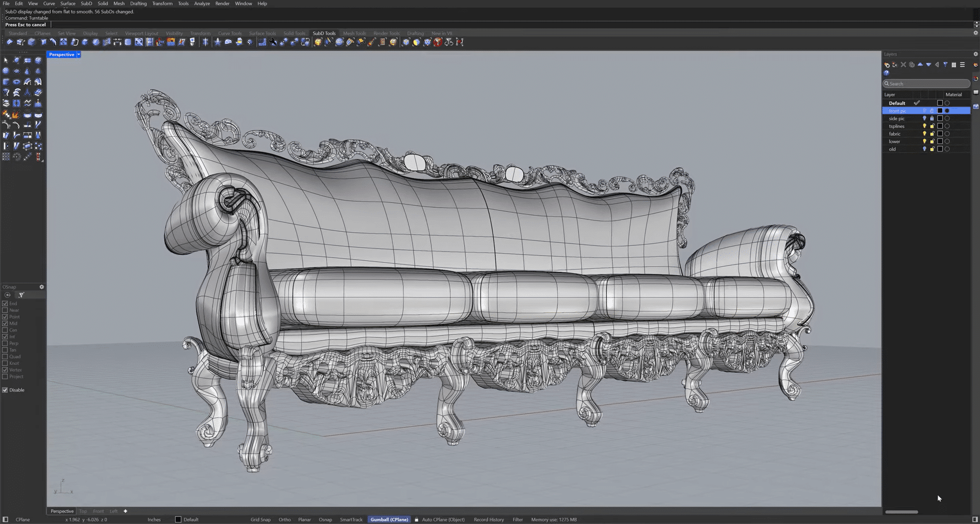Image resolution: width=980 pixels, height=524 pixels.
Task: Select the arrow pointer tool in left toolbar
Action: [6, 60]
